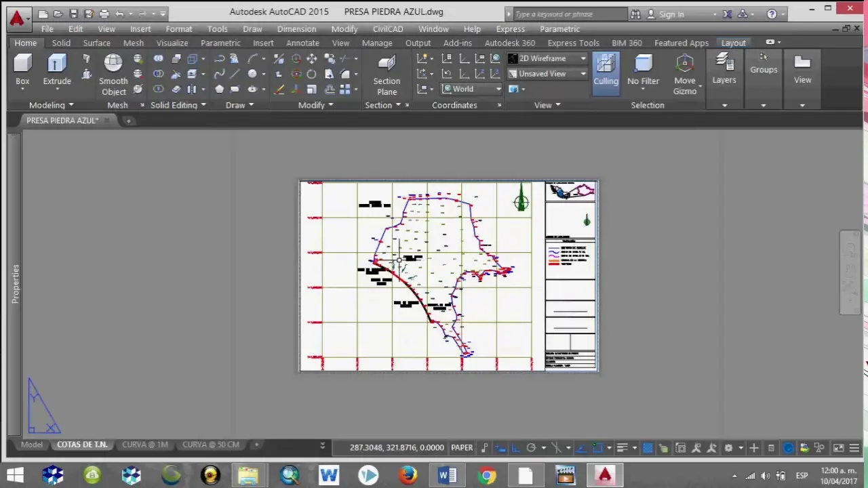Click the Groups panel icon
868x488 pixels.
(764, 64)
